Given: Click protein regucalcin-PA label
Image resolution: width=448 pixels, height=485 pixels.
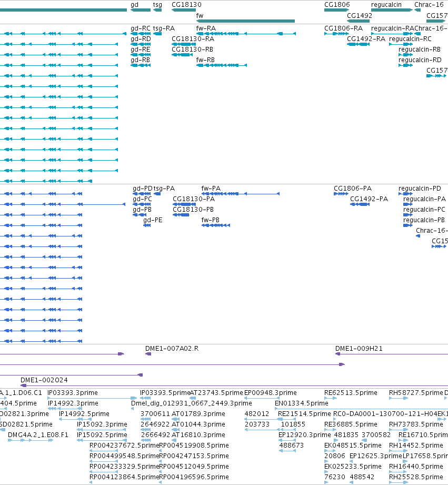Looking at the screenshot, I should pyautogui.click(x=424, y=199).
